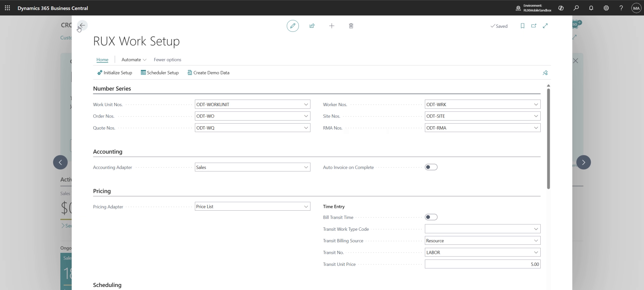Toggle Auto Invoice on Complete

click(x=431, y=167)
